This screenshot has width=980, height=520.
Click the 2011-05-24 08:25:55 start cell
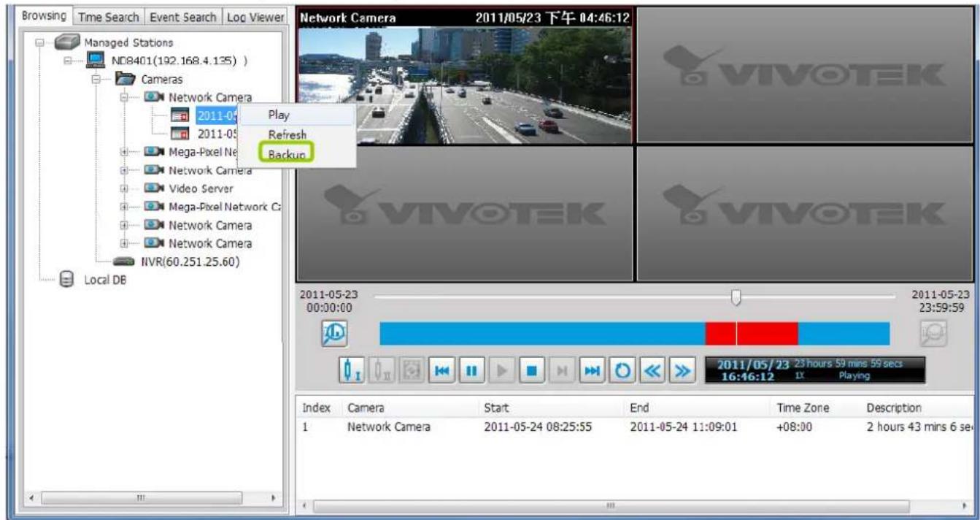tap(538, 427)
